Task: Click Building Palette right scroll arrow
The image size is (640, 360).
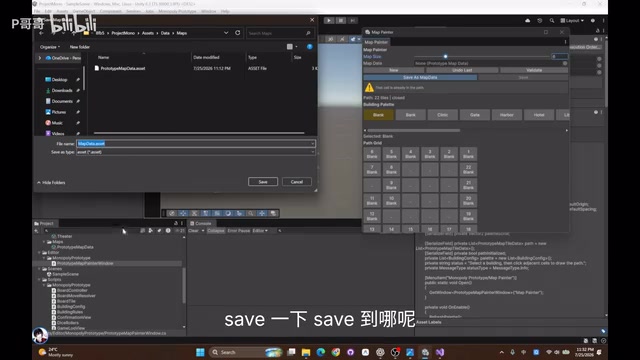Action: click(567, 130)
